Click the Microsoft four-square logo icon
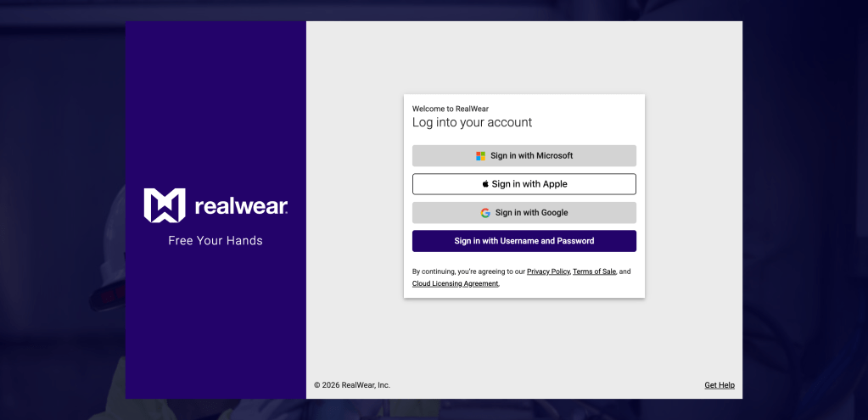 point(480,156)
